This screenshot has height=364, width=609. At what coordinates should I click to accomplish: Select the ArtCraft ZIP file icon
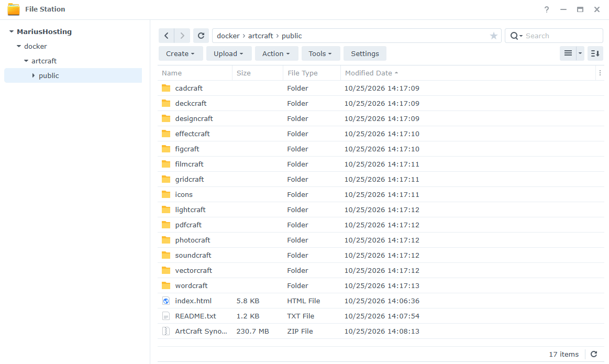166,331
